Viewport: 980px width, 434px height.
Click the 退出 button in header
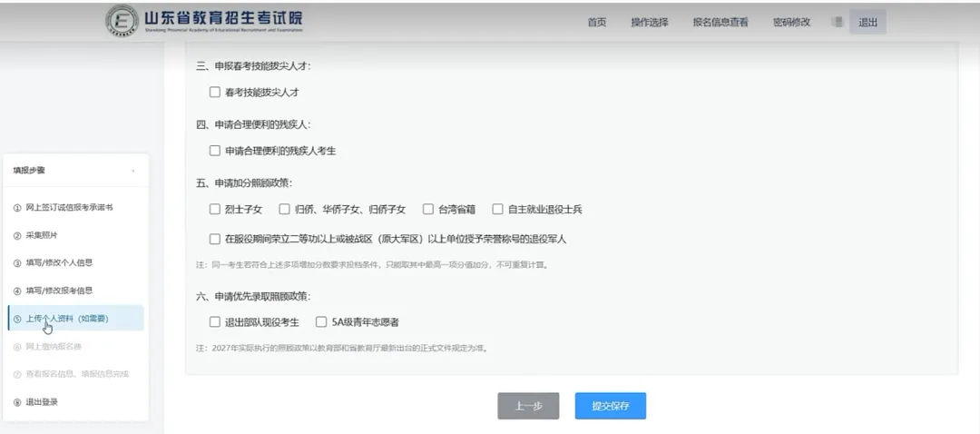click(867, 22)
